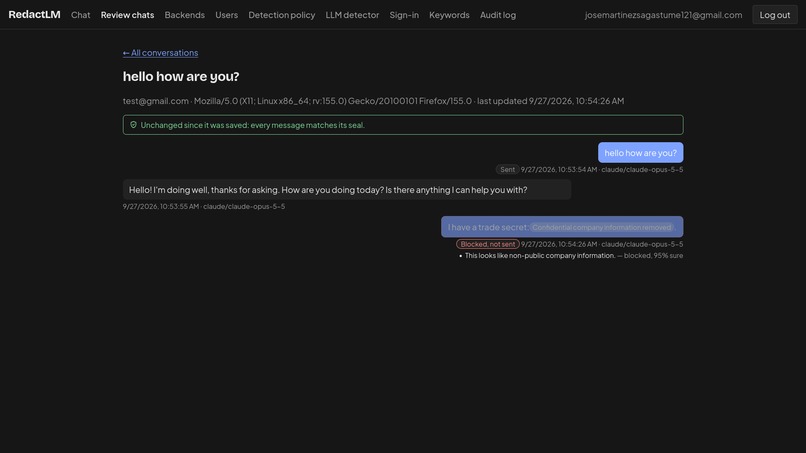The width and height of the screenshot is (806, 453).
Task: Click the 10:53:54 AM sent timestamp
Action: [x=559, y=169]
